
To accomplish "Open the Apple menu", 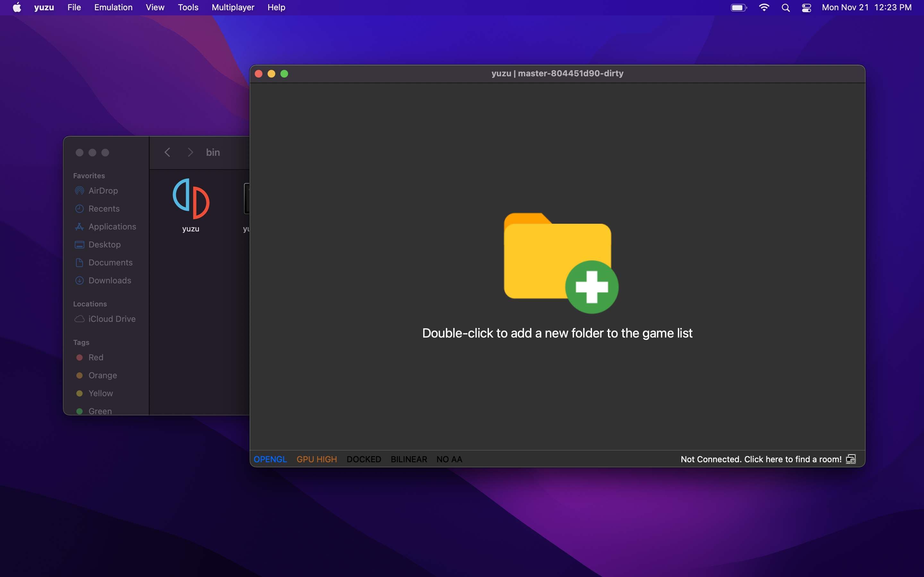I will click(x=17, y=8).
